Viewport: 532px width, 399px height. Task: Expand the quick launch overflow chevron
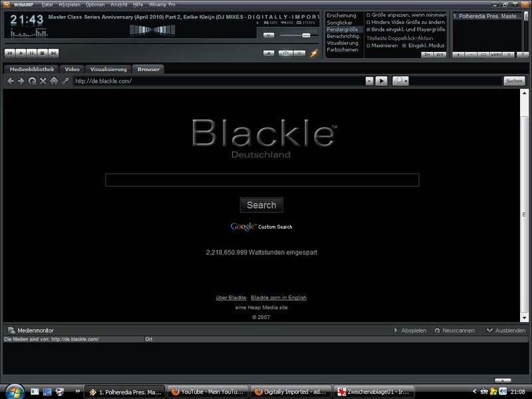[78, 391]
